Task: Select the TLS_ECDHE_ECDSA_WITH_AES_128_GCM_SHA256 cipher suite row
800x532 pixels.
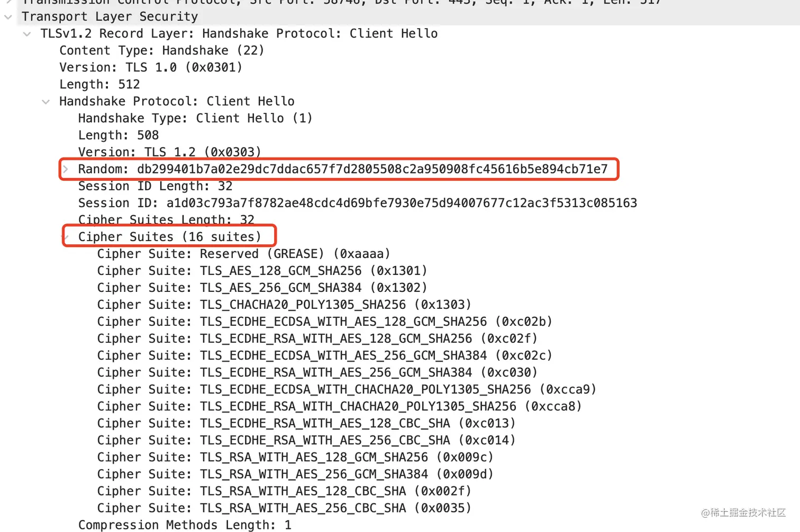Action: (324, 322)
